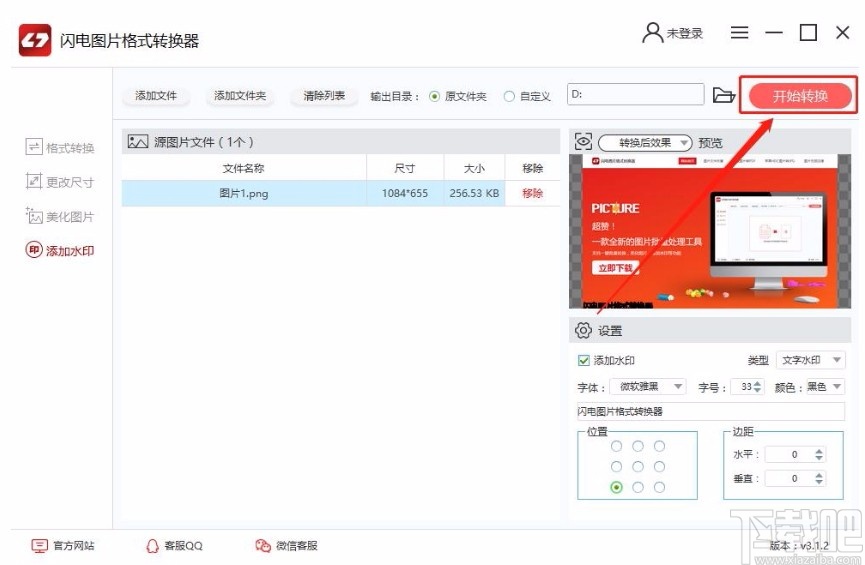Toggle the 添加水印 checkbox
Viewport: 865px width, 565px height.
coord(584,360)
